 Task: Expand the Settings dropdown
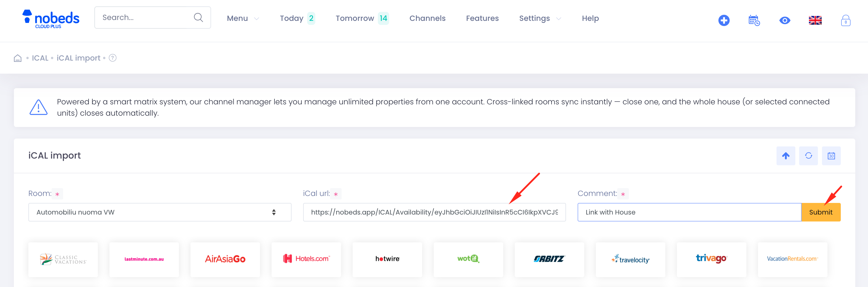pyautogui.click(x=540, y=18)
